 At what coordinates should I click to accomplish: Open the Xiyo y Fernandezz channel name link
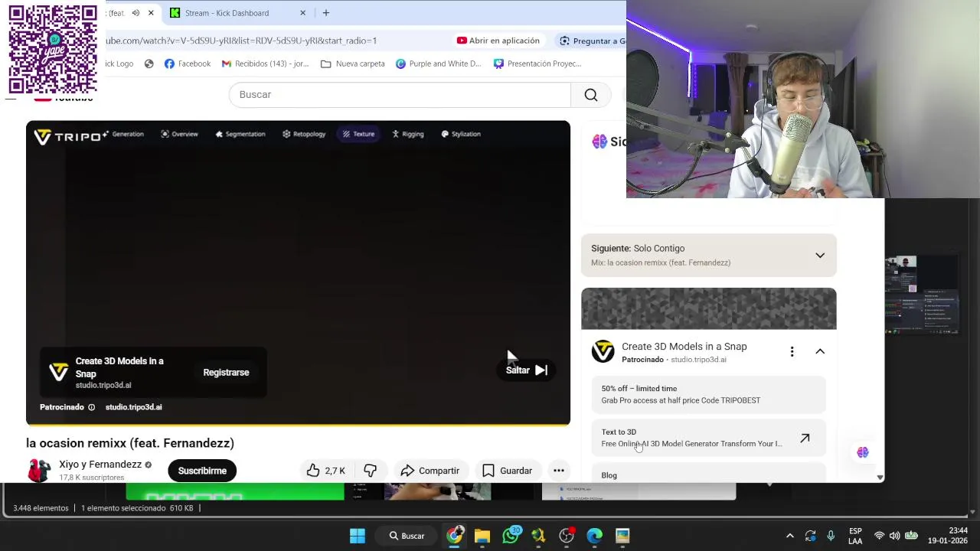[x=100, y=465]
